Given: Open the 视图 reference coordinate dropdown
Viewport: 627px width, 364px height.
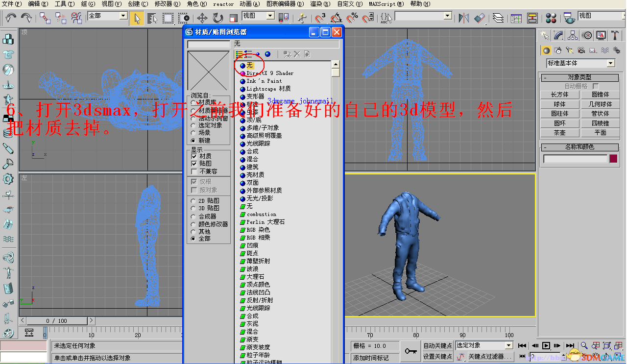Looking at the screenshot, I should [270, 16].
